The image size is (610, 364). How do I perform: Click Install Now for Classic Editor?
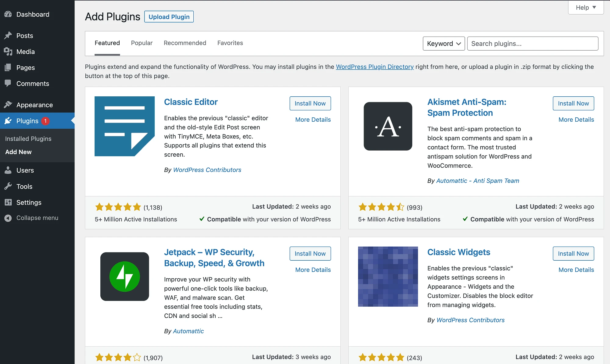310,103
